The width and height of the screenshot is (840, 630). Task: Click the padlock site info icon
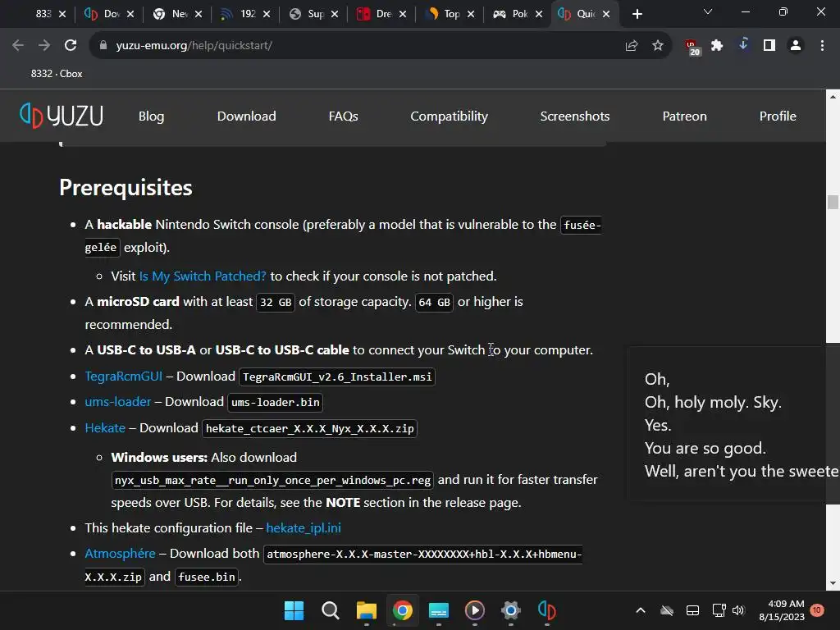pos(103,46)
